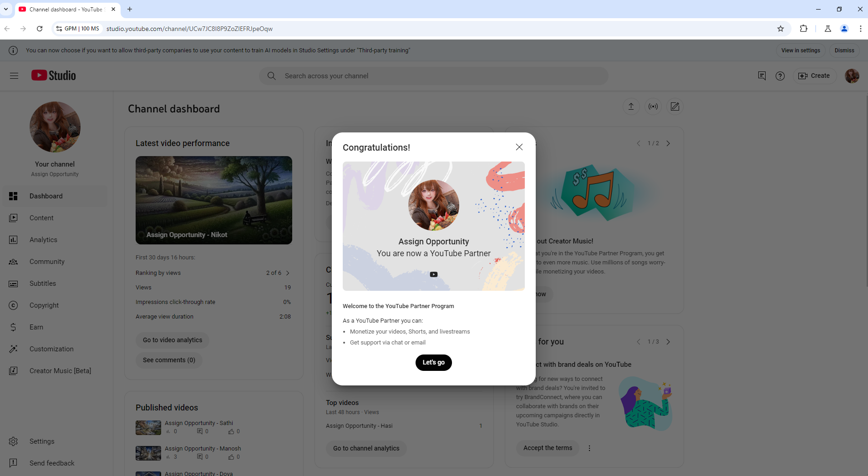Click the info icon on the banner
868x476 pixels.
click(x=13, y=51)
